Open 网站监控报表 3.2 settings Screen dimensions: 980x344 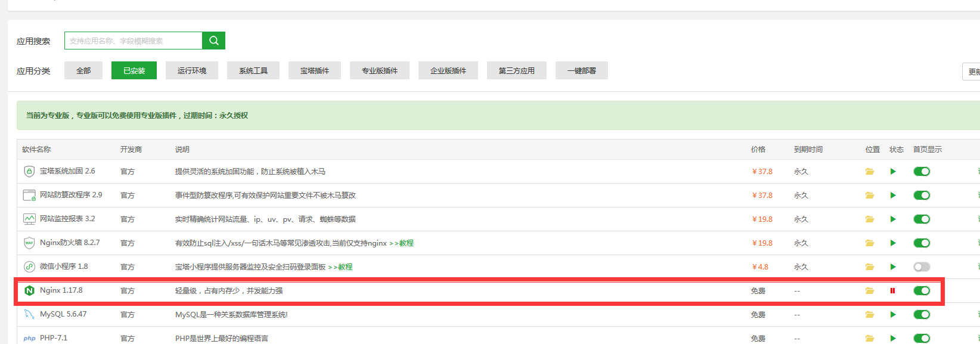(67, 219)
